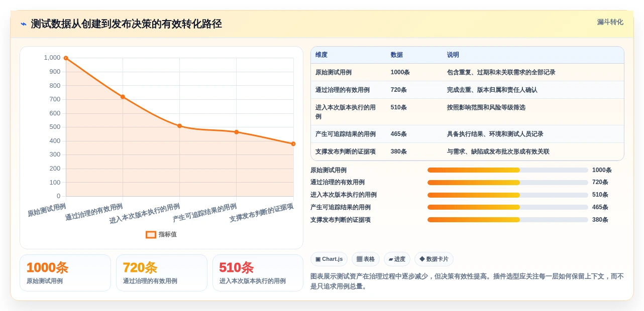Click description 具备执行结果、环境和测试人员记录
644x311 pixels.
[x=495, y=134]
